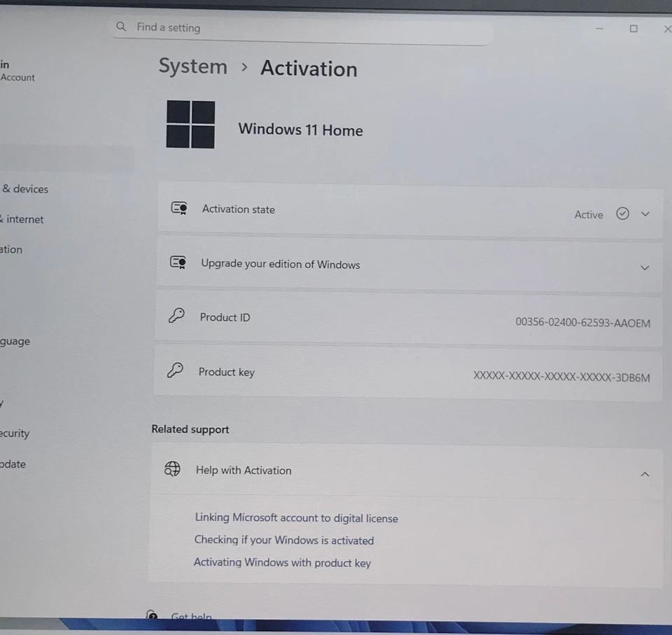Open Linking Microsoft account to digital license
The width and height of the screenshot is (672, 635).
tap(297, 518)
